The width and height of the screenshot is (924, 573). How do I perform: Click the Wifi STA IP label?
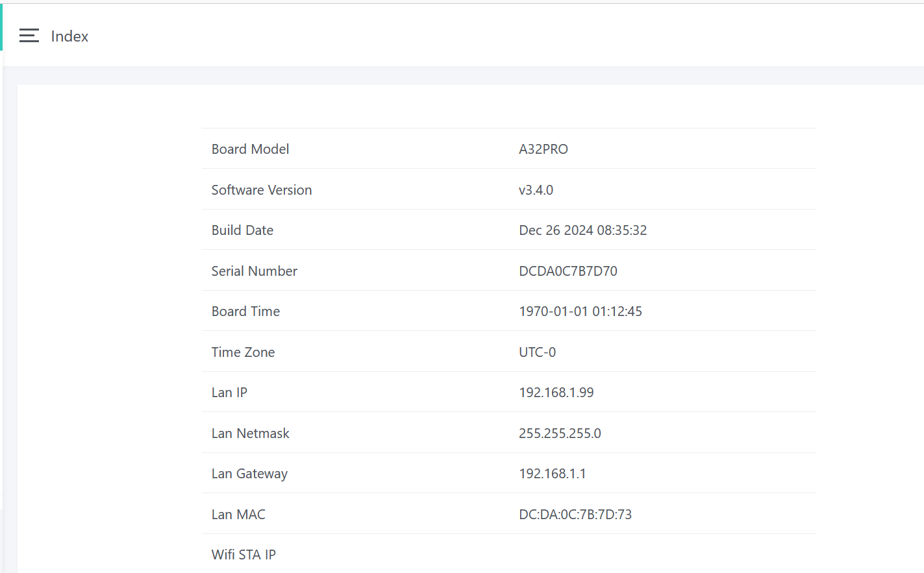(x=243, y=555)
